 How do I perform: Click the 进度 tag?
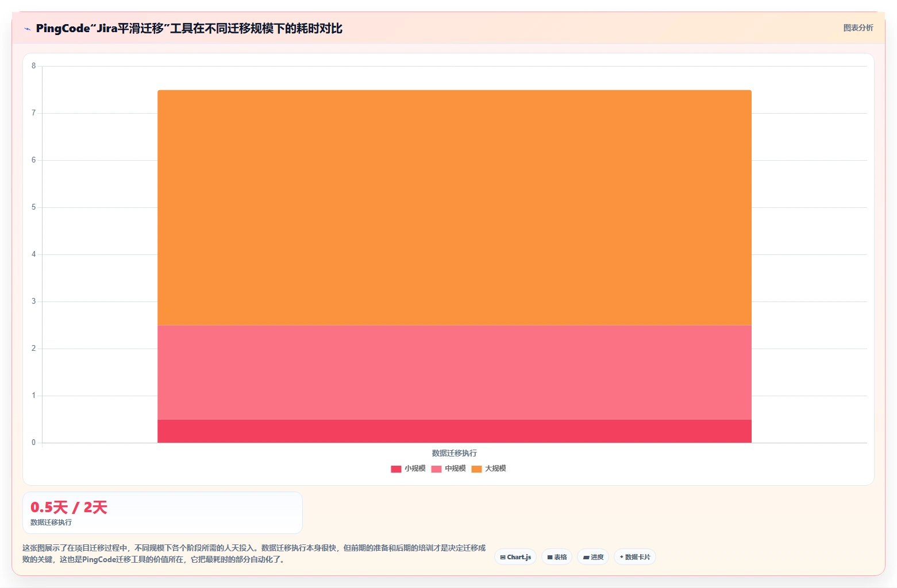tap(593, 557)
